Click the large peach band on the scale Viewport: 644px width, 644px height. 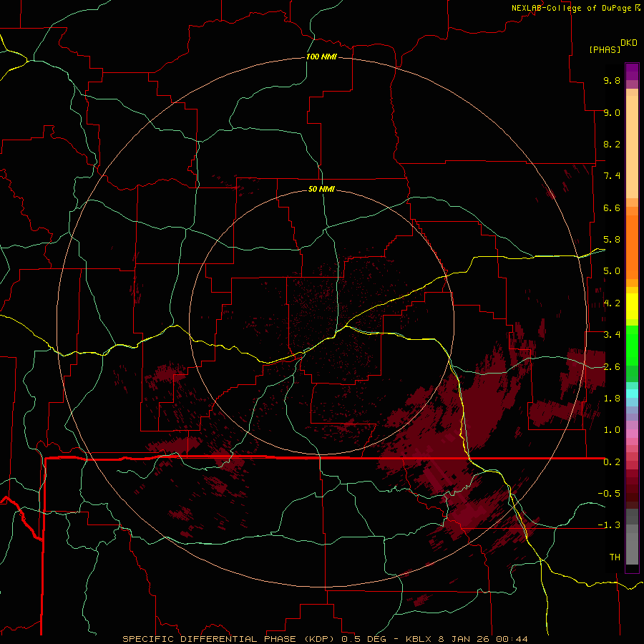click(632, 147)
